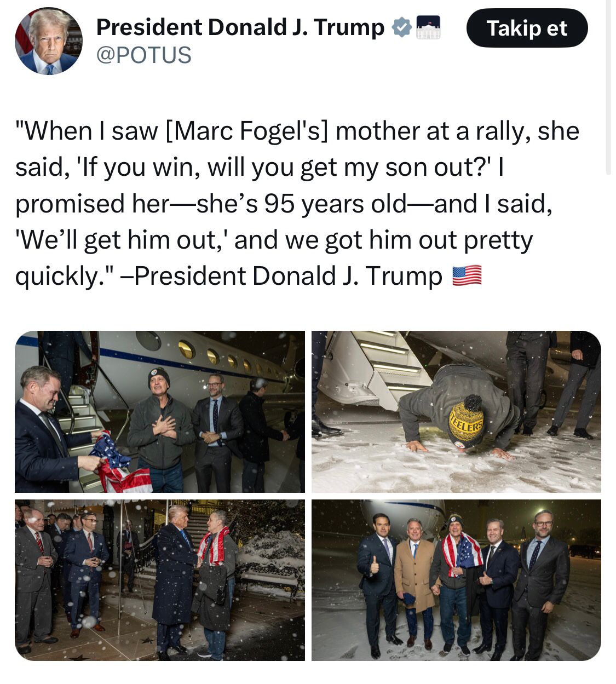Screen dimensions: 616x684
Task: Open group photo of five men by jet
Action: click(x=456, y=580)
